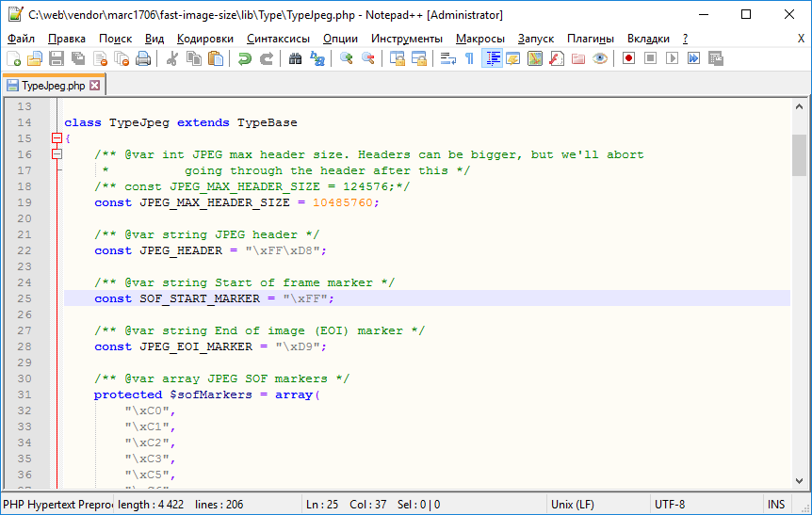The image size is (812, 515).
Task: Close the TypeJpeg.php tab with red X
Action: 94,86
